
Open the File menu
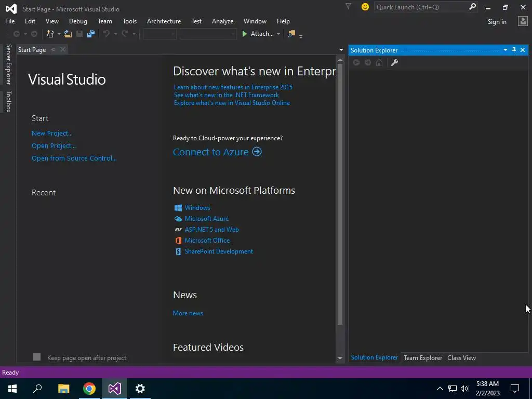pyautogui.click(x=10, y=21)
